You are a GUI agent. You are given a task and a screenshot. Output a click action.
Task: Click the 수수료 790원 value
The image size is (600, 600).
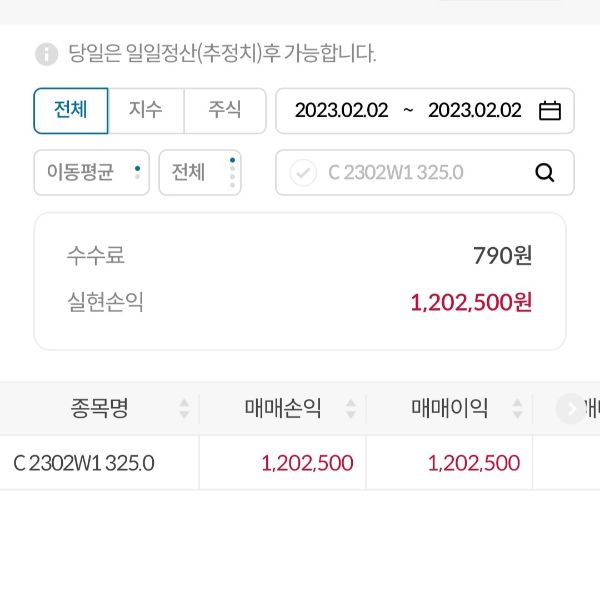(x=502, y=256)
